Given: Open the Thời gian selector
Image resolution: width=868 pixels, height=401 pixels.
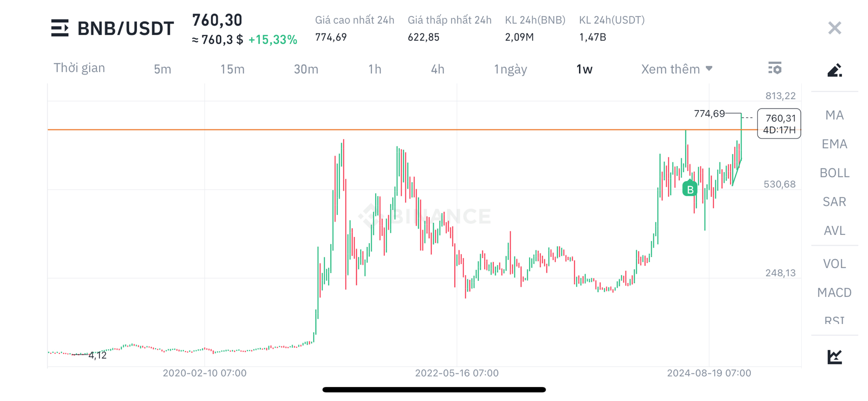Looking at the screenshot, I should [x=79, y=68].
